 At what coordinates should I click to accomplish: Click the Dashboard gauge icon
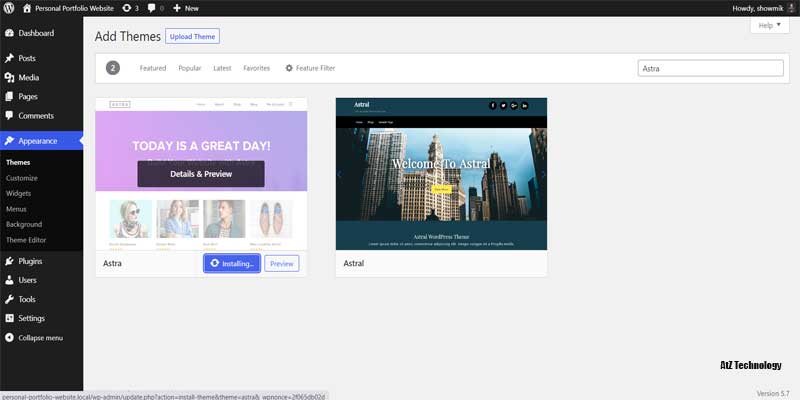(x=9, y=33)
